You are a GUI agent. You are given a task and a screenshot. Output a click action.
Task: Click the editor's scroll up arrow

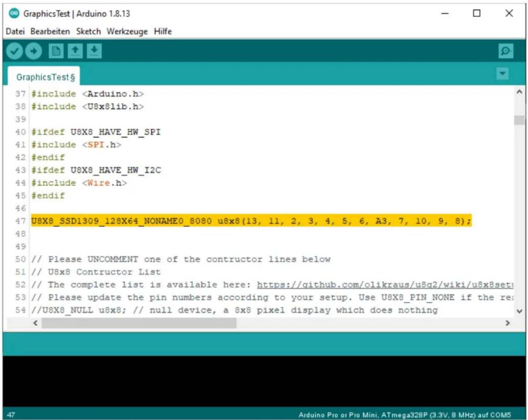(519, 92)
